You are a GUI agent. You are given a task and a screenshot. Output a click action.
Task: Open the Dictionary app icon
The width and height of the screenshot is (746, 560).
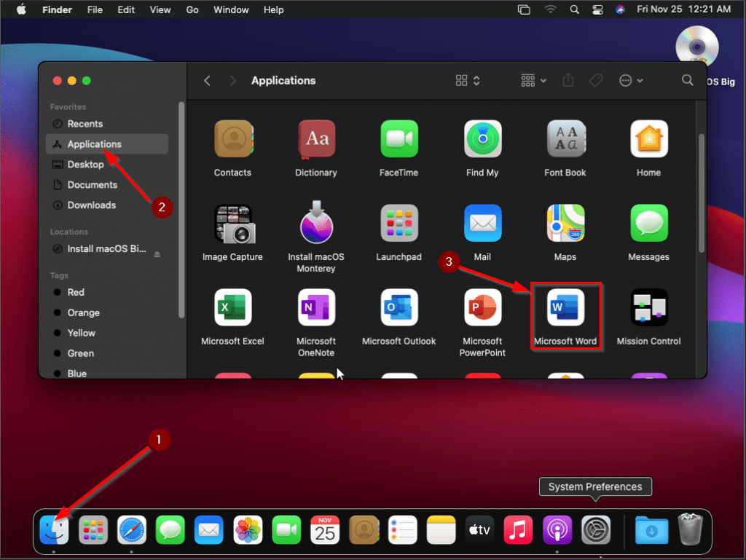coord(316,139)
